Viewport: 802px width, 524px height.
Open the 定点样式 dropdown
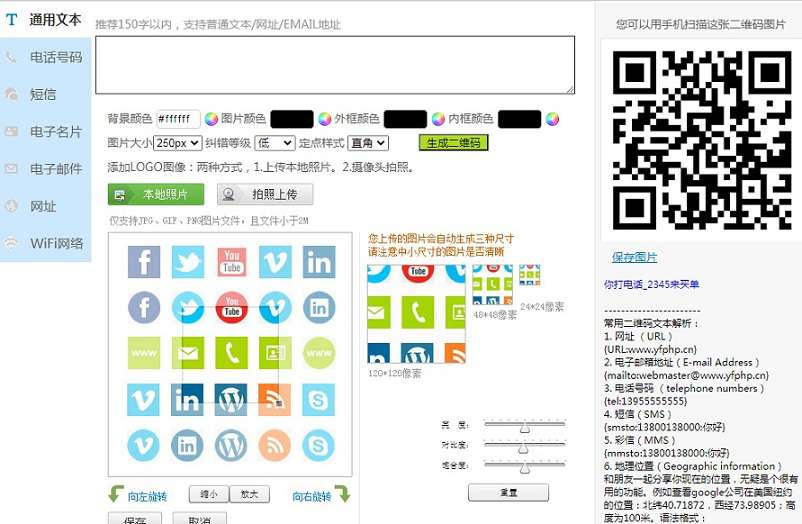tap(368, 143)
